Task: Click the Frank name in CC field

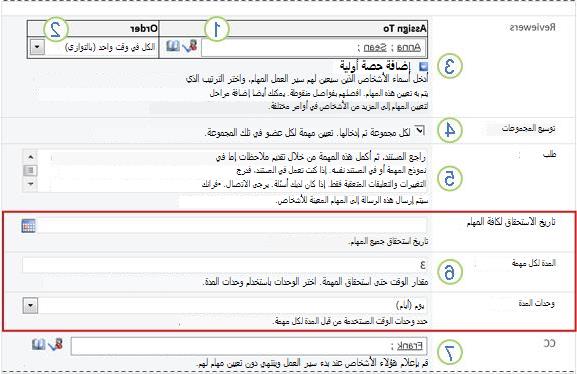Action: point(409,346)
